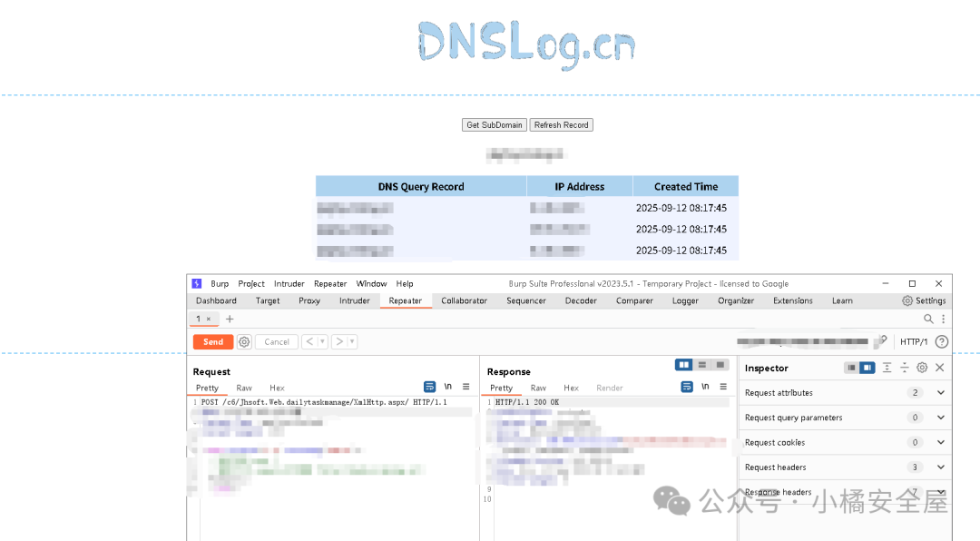Expand the Request attributes section
The image size is (980, 541).
941,393
